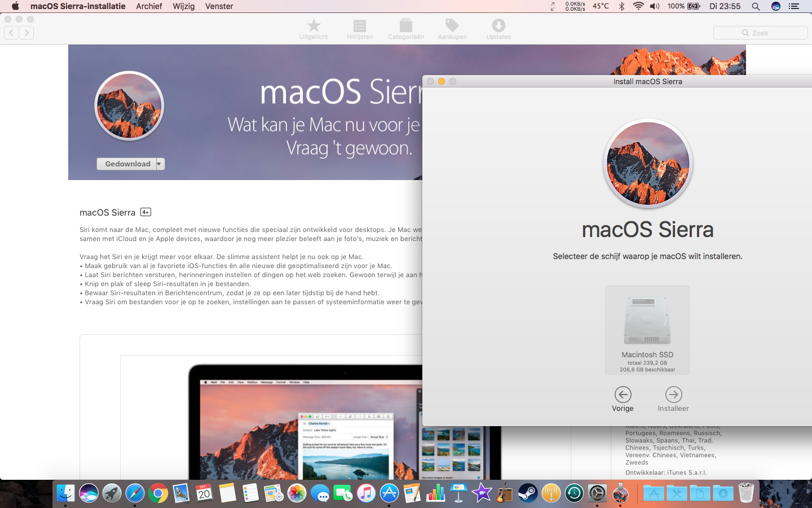Click the Zoek search field

point(760,33)
